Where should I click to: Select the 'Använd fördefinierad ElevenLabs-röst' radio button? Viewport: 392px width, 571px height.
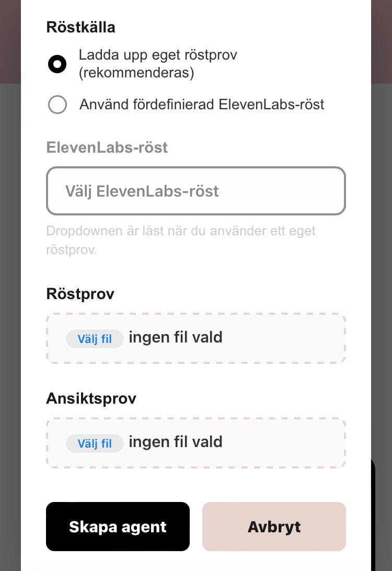[57, 105]
